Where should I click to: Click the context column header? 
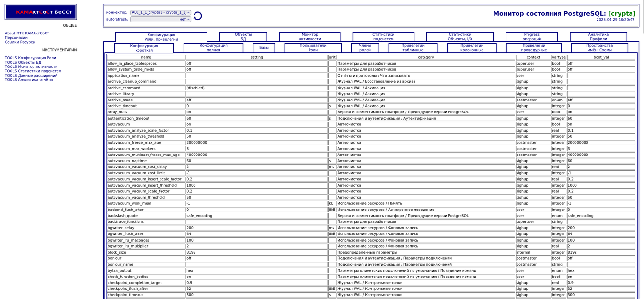click(533, 57)
